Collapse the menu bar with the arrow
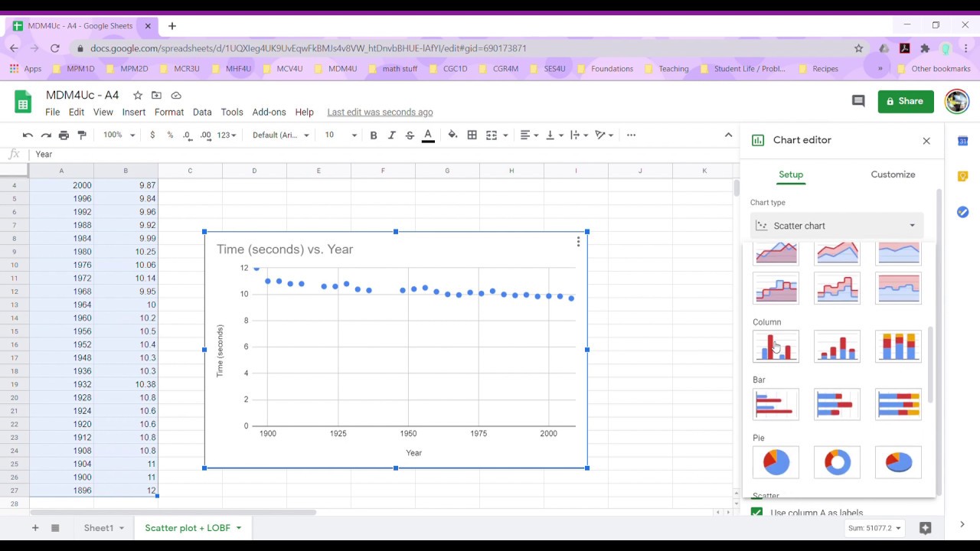This screenshot has height=551, width=980. pos(728,135)
